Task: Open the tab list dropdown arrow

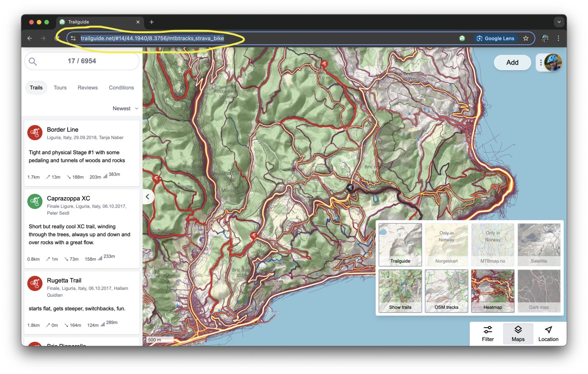Action: pos(559,22)
